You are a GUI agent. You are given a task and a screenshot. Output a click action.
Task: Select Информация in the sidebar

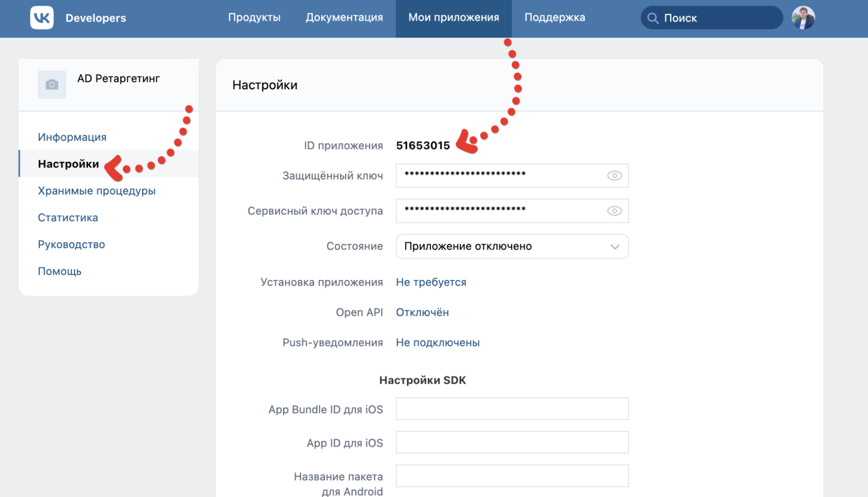(72, 137)
